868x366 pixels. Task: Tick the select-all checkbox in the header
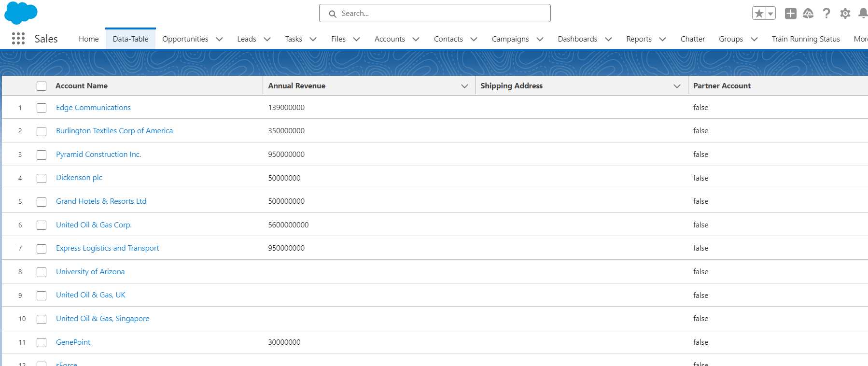(42, 86)
